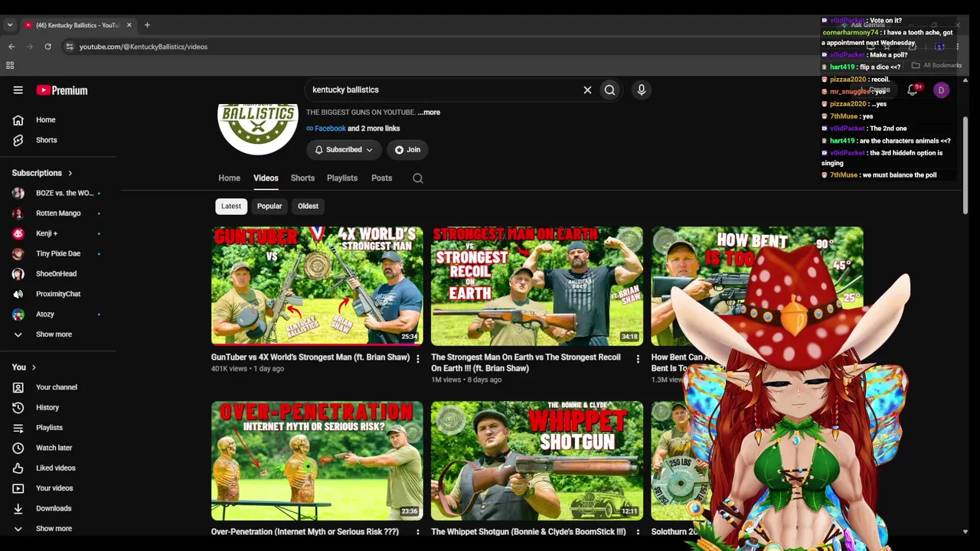Screen dimensions: 980x551
Task: Open the channel Playlists tab
Action: 342,178
